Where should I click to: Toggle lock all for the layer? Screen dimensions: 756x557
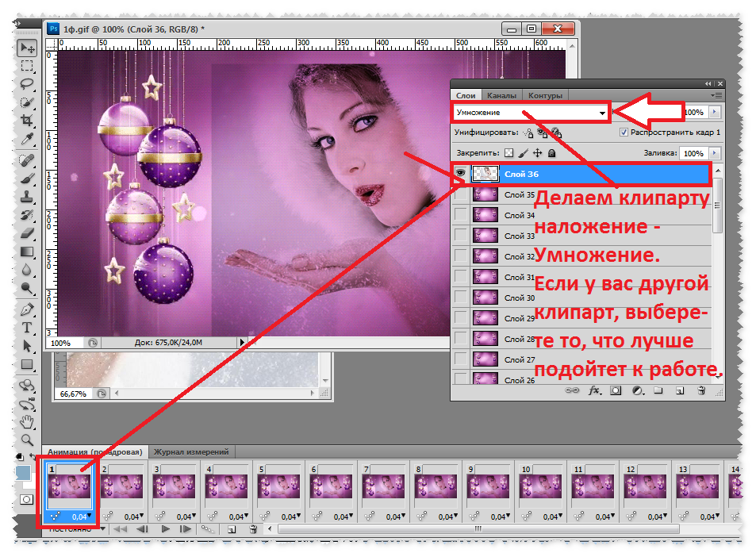click(552, 153)
